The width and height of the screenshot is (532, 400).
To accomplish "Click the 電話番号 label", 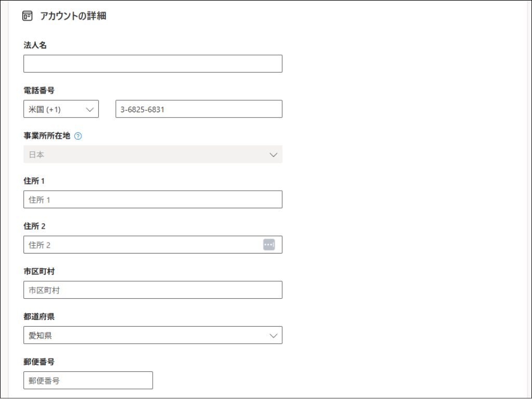I will [39, 90].
